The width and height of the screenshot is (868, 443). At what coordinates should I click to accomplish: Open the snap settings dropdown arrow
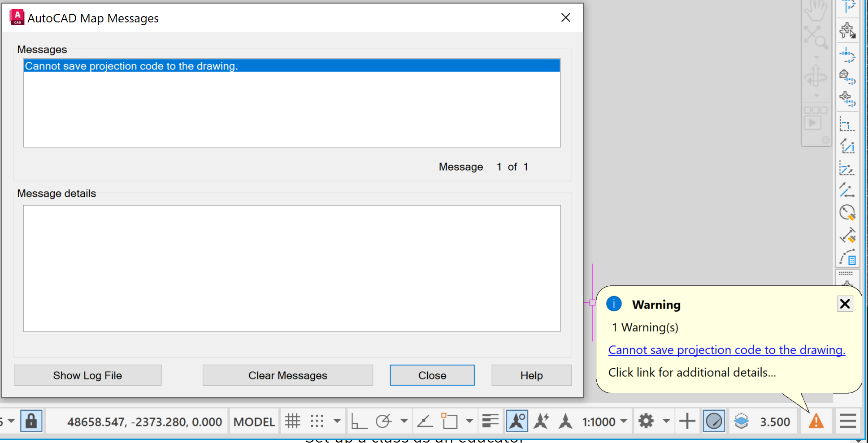(336, 421)
